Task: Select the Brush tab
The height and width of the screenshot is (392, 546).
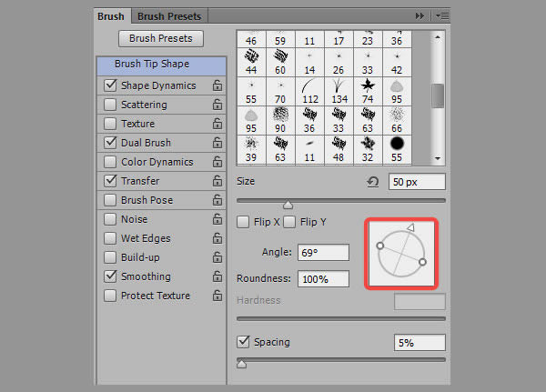Action: [x=113, y=15]
